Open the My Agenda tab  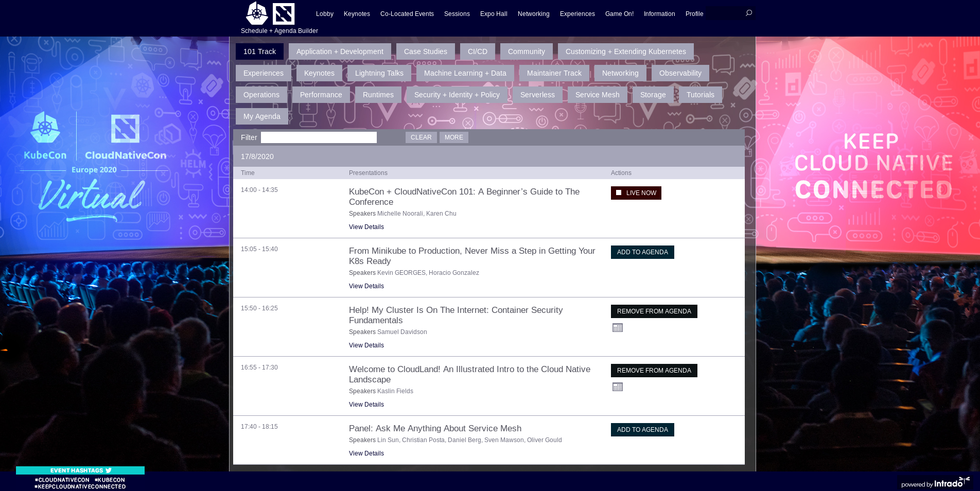coord(262,116)
